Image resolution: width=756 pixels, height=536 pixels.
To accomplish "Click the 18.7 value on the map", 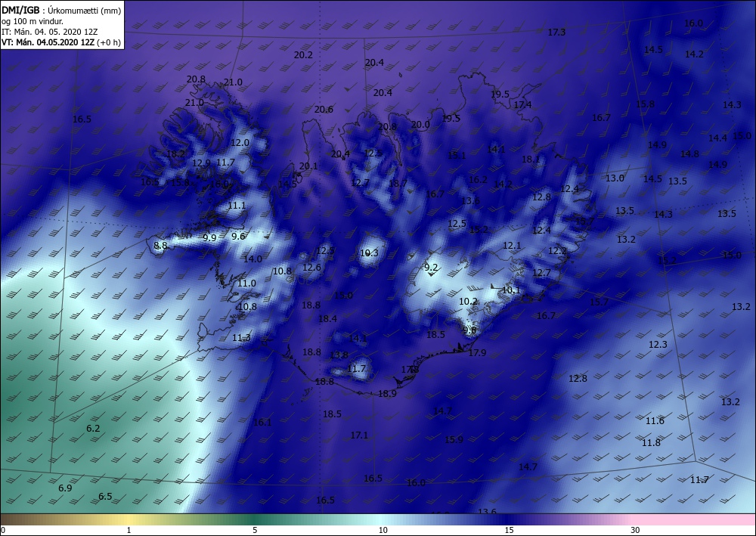I will tap(398, 183).
